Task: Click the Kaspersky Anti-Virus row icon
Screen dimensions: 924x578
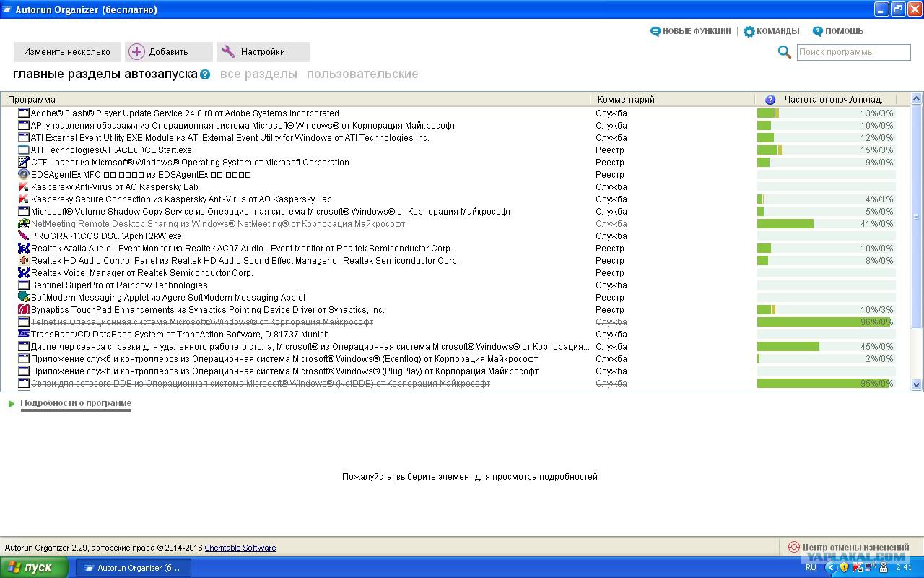Action: click(23, 187)
